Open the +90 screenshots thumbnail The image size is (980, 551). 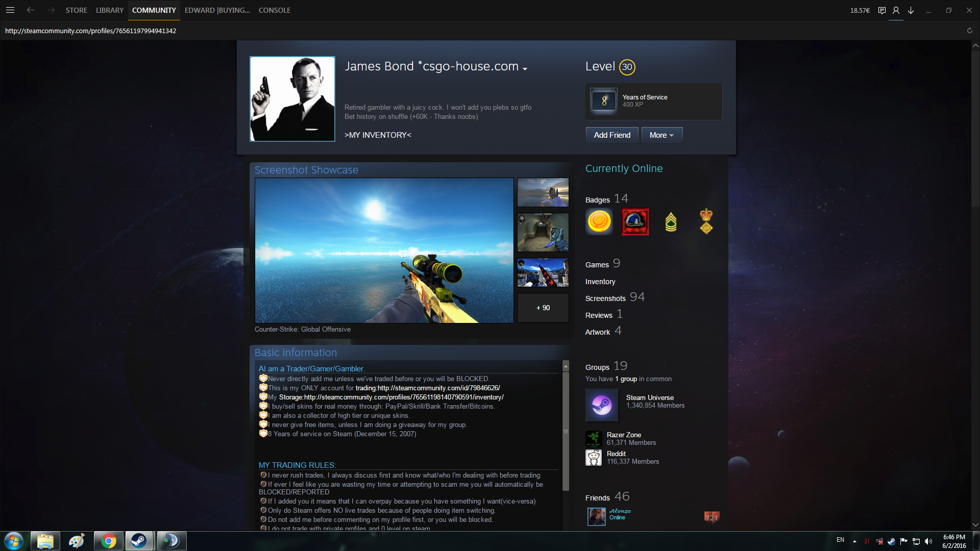click(543, 308)
